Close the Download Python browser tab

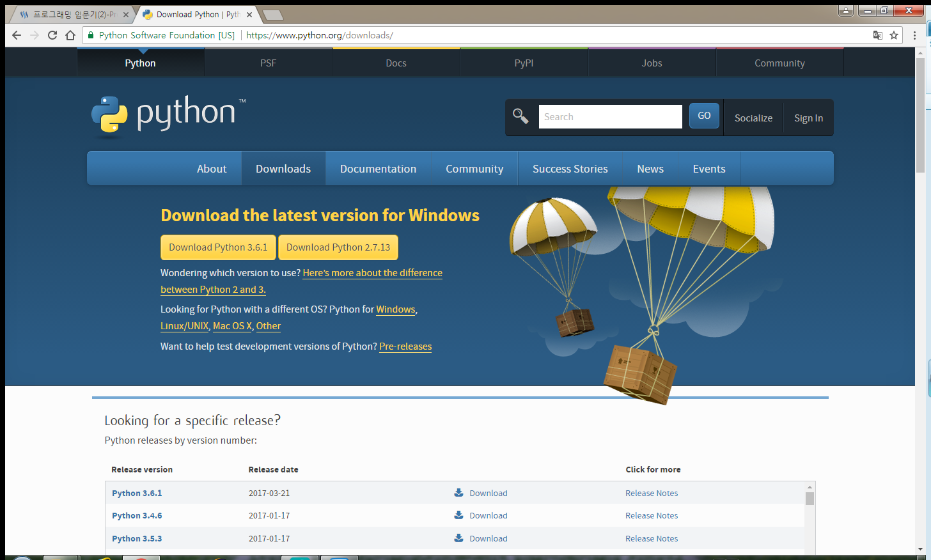click(x=249, y=15)
